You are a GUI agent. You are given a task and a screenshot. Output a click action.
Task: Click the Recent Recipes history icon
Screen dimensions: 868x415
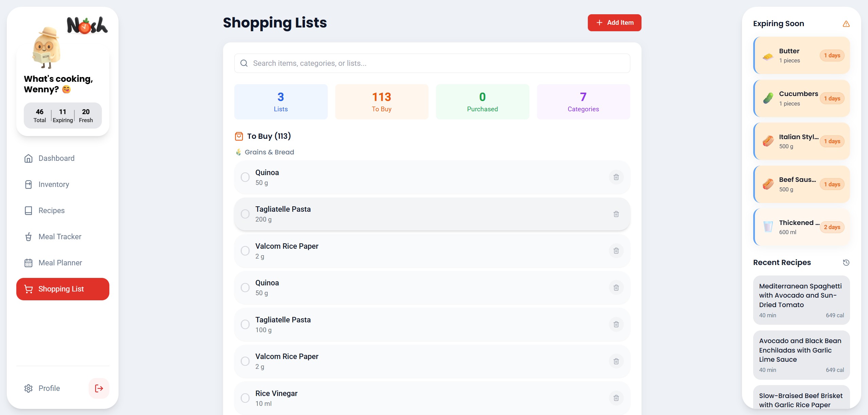click(x=846, y=263)
